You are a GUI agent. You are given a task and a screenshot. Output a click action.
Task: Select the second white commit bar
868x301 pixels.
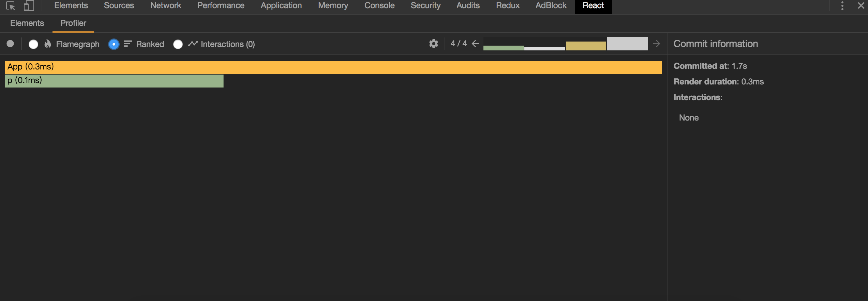coord(544,49)
